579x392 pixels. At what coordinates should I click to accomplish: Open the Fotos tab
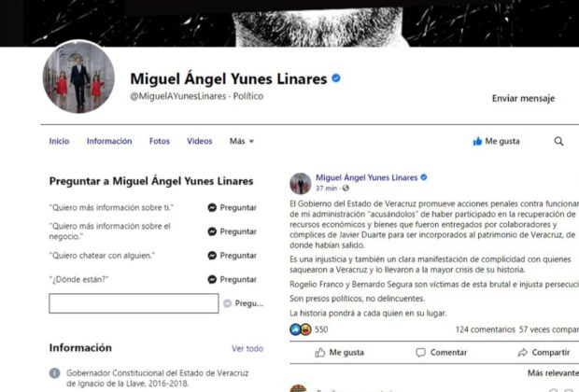[x=160, y=141]
